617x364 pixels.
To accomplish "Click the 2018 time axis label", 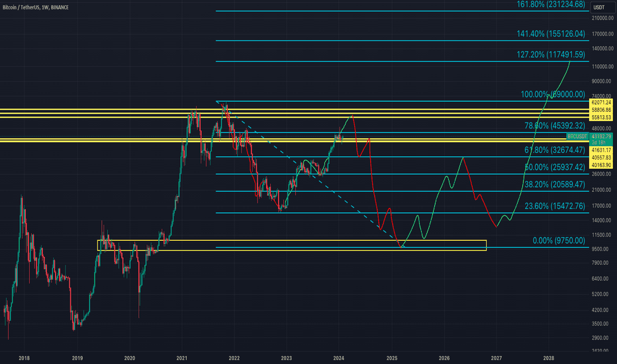I will 24,358.
